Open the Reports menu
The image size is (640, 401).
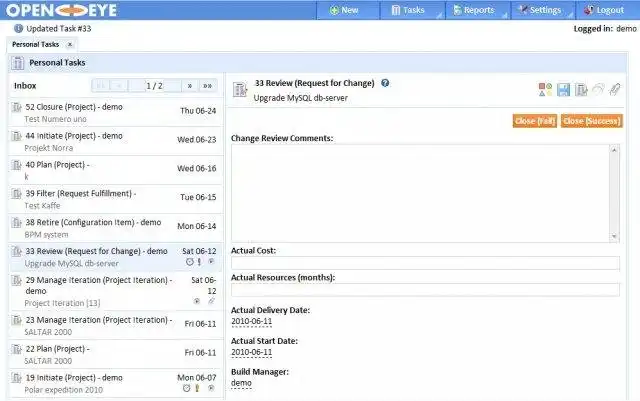point(478,10)
